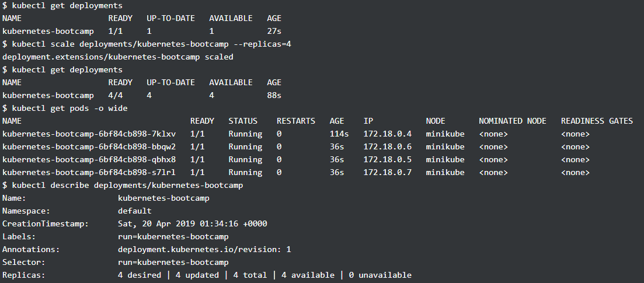This screenshot has width=644, height=283.
Task: Click the IP column header
Action: pyautogui.click(x=368, y=121)
